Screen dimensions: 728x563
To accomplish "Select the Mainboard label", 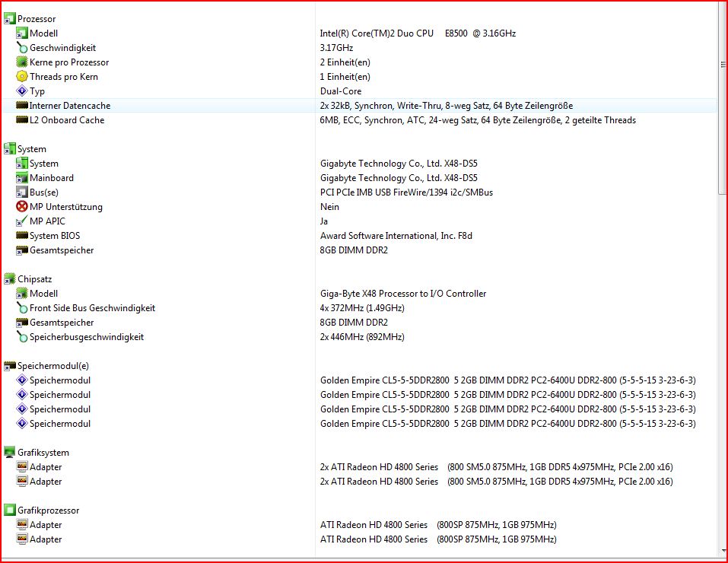I will [52, 178].
